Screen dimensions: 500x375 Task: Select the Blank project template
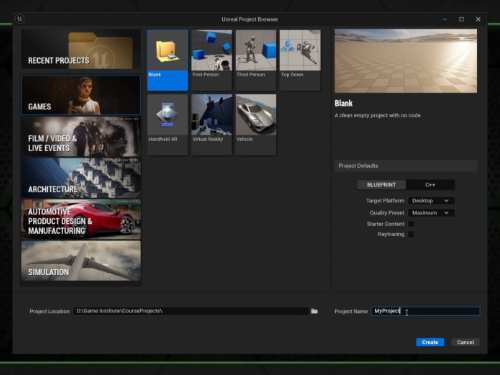(167, 60)
